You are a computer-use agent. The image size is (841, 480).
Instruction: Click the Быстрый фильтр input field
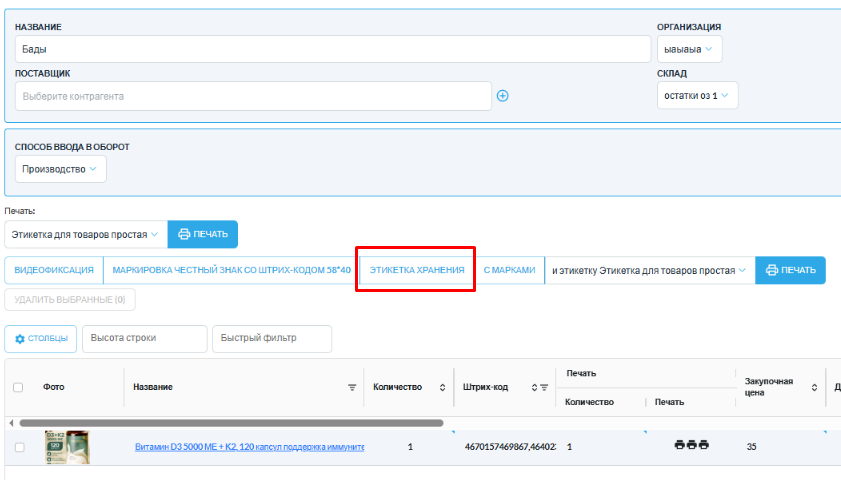click(x=271, y=338)
